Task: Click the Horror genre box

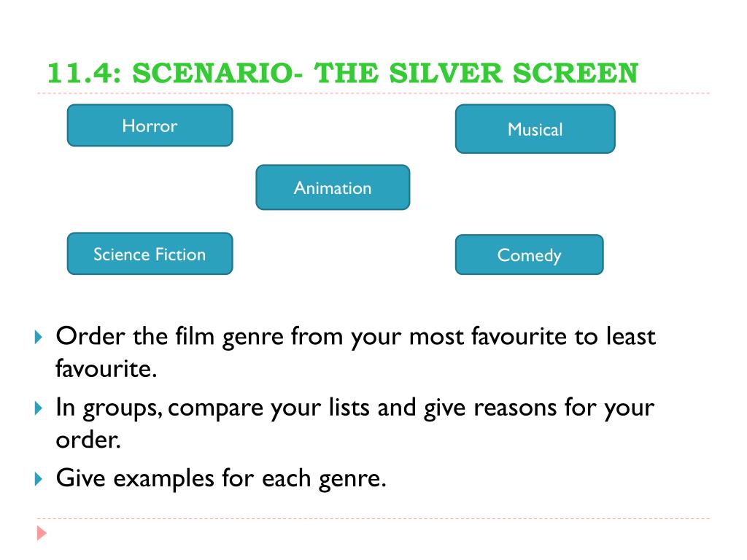Action: 150,125
